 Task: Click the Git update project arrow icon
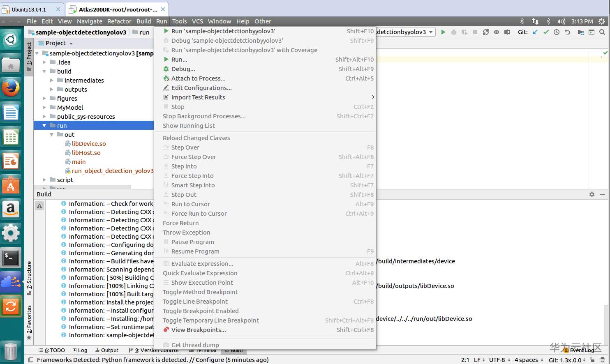click(x=535, y=32)
